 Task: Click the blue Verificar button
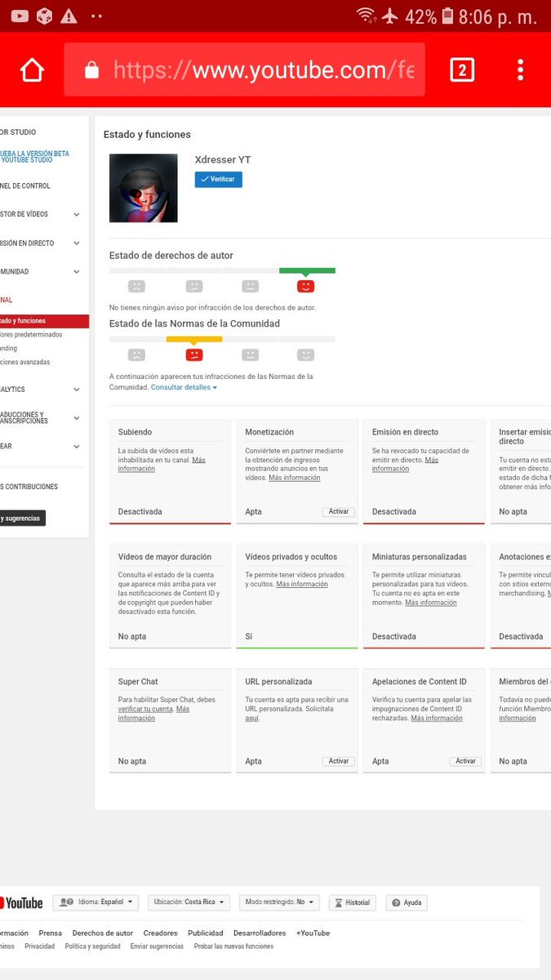[218, 179]
